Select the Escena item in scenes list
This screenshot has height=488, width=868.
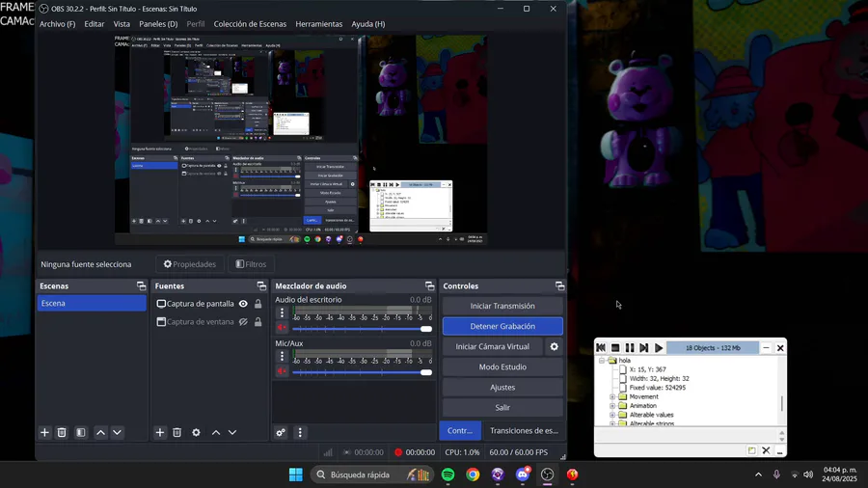(x=92, y=303)
